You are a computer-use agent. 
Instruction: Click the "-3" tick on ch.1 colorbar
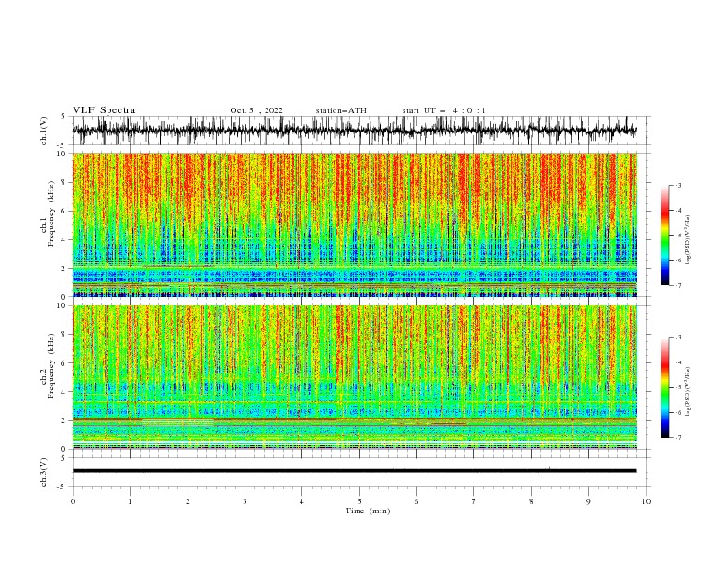click(x=678, y=185)
